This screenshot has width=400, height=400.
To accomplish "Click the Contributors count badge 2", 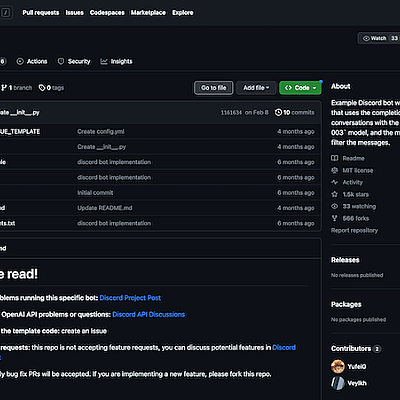I will 377,349.
